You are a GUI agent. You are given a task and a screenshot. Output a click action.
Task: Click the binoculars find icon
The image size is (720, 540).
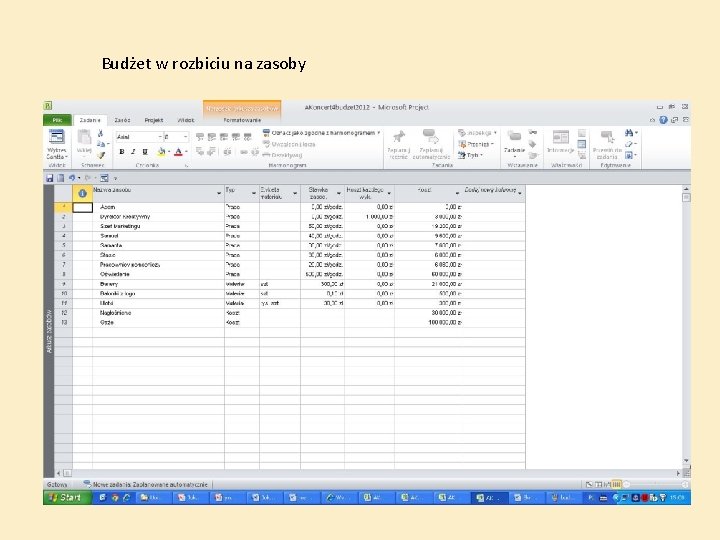(x=629, y=133)
